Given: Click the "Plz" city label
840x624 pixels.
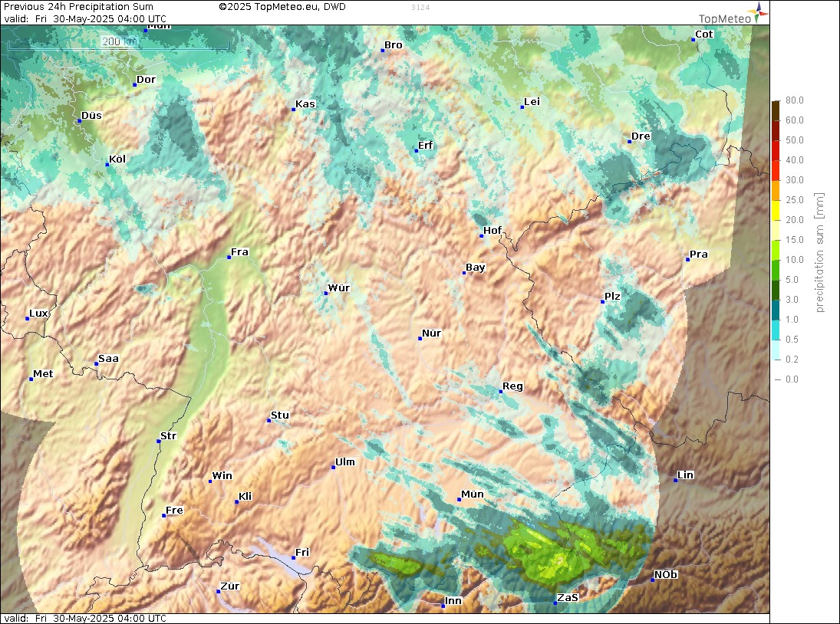Looking at the screenshot, I should [612, 297].
